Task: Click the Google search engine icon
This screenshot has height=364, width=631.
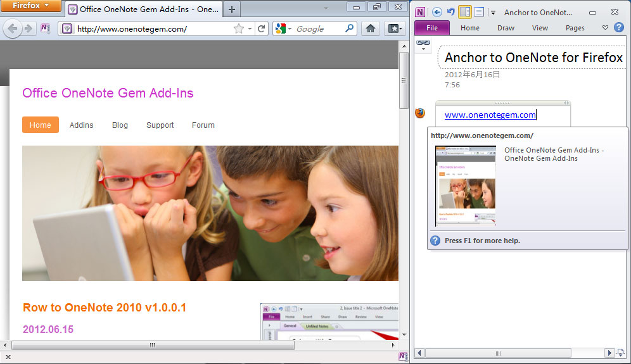Action: (281, 28)
